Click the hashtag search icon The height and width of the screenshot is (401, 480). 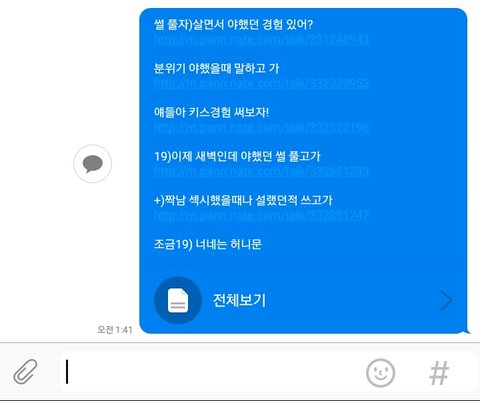click(x=439, y=373)
